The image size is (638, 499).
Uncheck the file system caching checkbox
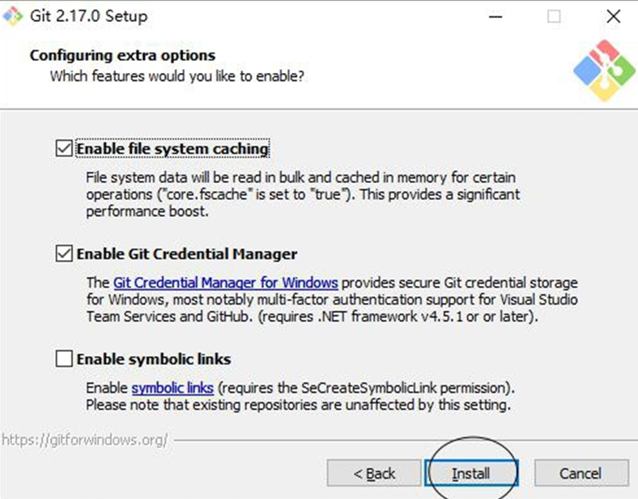[64, 149]
